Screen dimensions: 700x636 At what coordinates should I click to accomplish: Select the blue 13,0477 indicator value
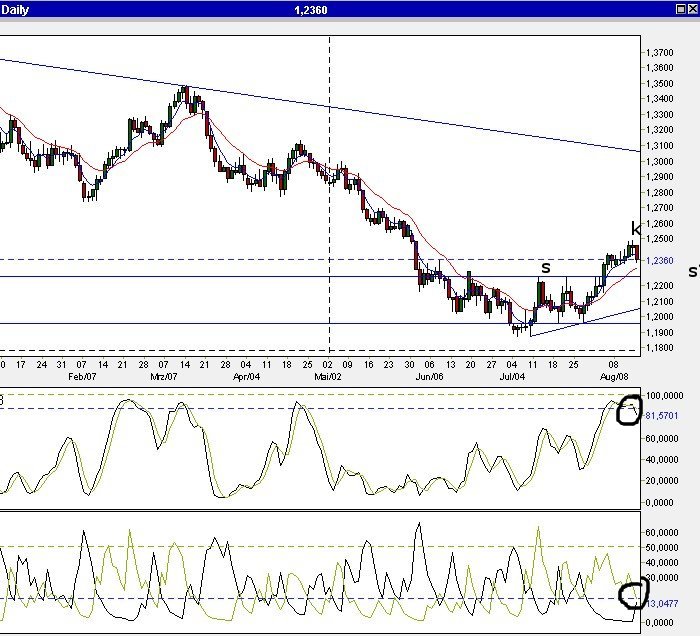662,604
